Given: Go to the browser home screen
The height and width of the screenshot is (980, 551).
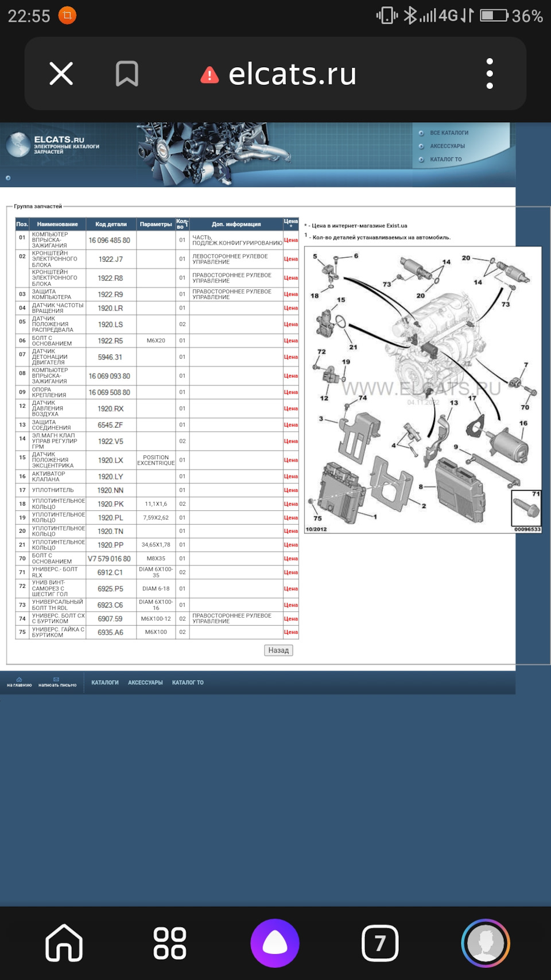Looking at the screenshot, I should pyautogui.click(x=64, y=943).
